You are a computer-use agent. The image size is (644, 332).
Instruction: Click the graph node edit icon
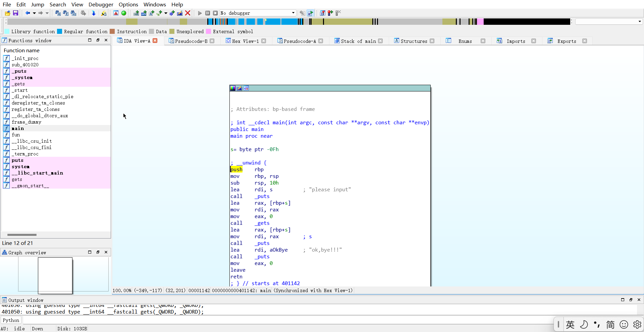pyautogui.click(x=239, y=88)
